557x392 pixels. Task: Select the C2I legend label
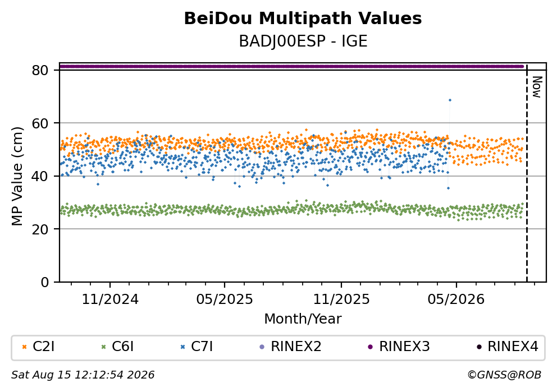click(44, 346)
